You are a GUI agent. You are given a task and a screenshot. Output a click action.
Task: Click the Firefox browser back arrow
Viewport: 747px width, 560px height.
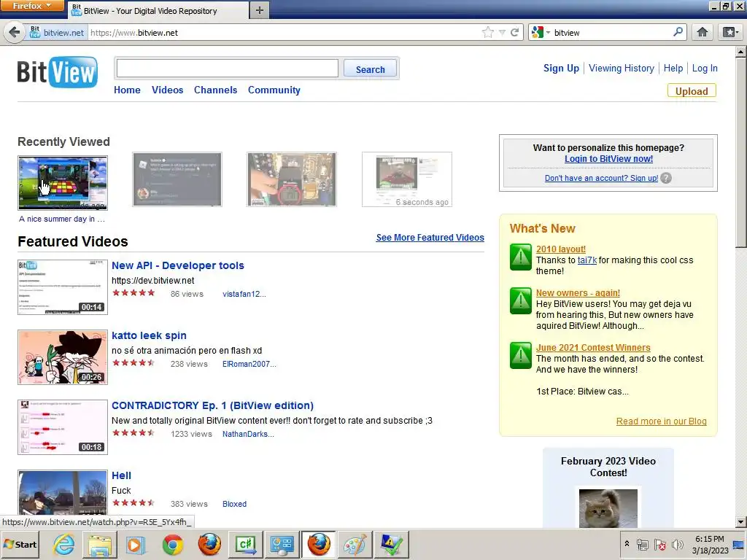tap(15, 32)
